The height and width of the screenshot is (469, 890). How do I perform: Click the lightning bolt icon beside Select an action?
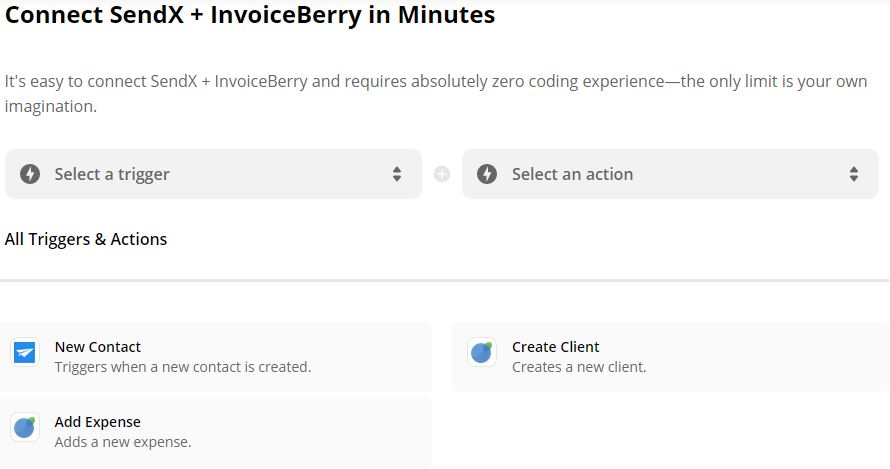[487, 174]
